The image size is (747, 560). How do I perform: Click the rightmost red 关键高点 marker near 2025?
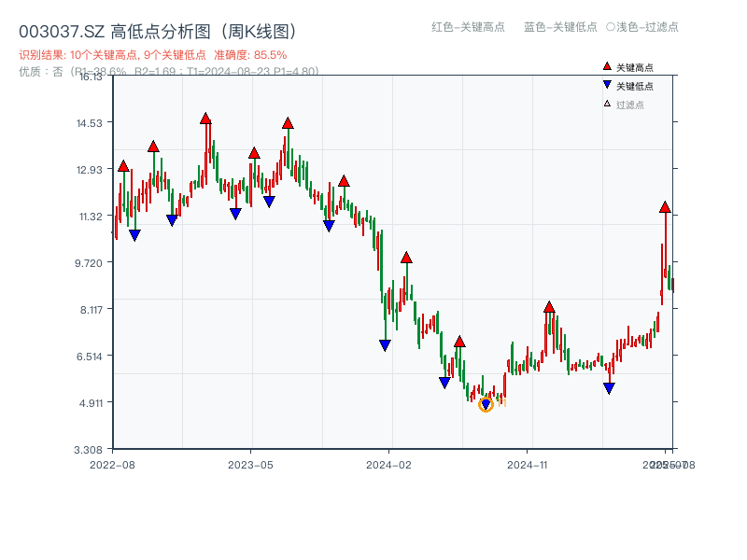[665, 205]
